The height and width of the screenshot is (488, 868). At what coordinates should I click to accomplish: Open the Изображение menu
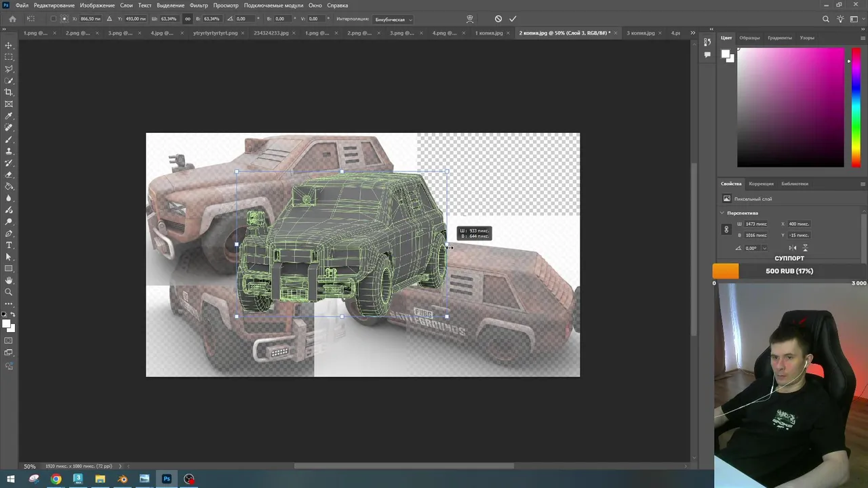pyautogui.click(x=98, y=5)
